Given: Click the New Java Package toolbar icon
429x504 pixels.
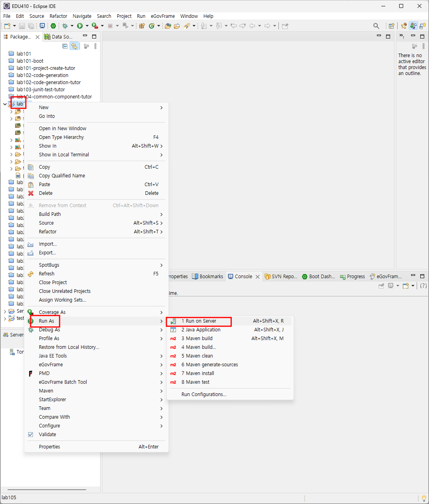Looking at the screenshot, I should click(x=142, y=26).
